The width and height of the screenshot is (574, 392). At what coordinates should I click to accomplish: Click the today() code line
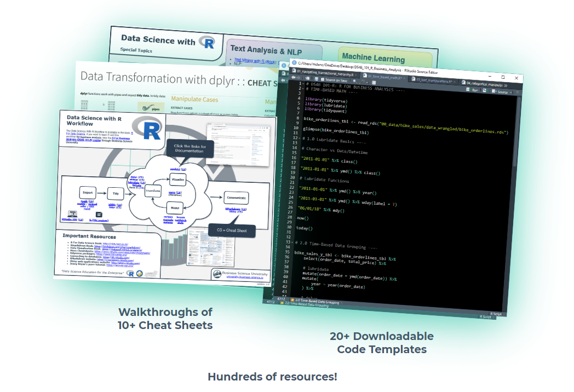point(304,228)
